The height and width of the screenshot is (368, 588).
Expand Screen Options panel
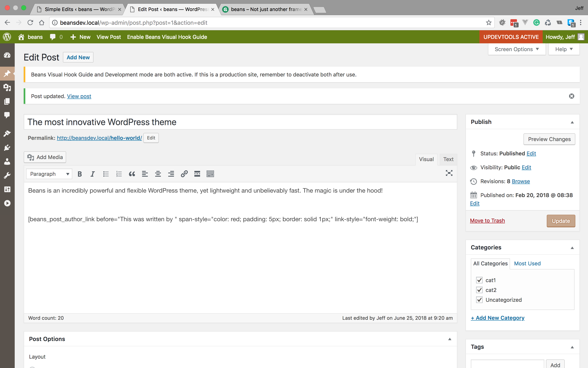coord(517,49)
